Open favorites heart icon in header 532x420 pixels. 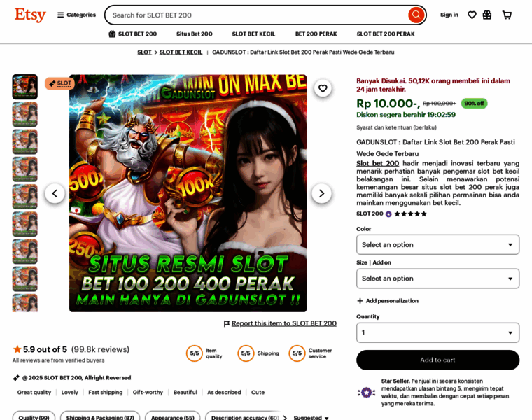coord(472,15)
